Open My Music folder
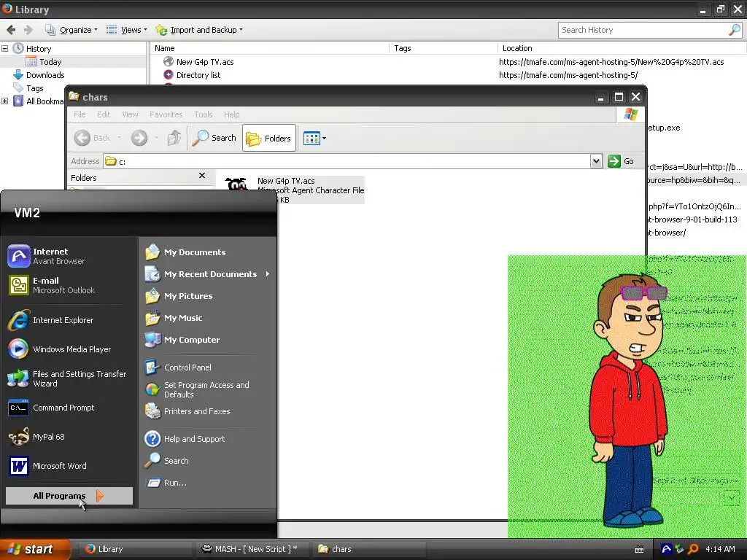The width and height of the screenshot is (747, 560). [174, 318]
